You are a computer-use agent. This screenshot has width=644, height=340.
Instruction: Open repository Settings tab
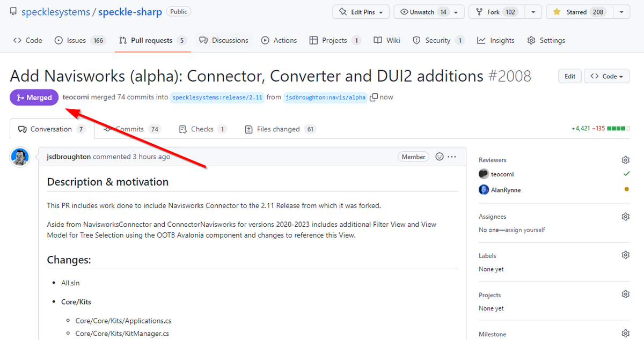546,40
